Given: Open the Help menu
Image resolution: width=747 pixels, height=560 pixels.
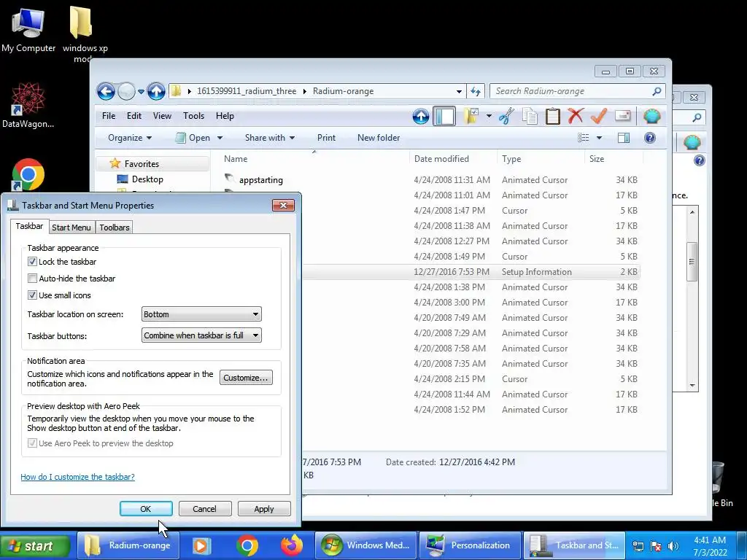Looking at the screenshot, I should [x=225, y=116].
